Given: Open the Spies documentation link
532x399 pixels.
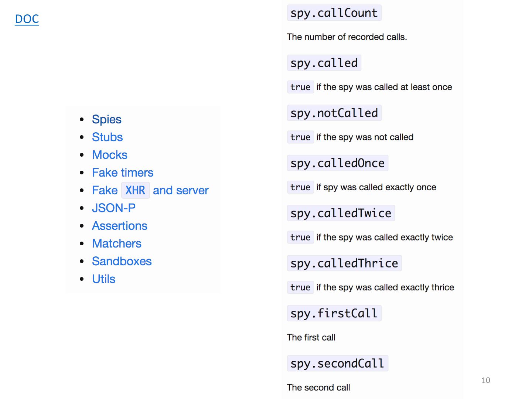Looking at the screenshot, I should [x=106, y=119].
